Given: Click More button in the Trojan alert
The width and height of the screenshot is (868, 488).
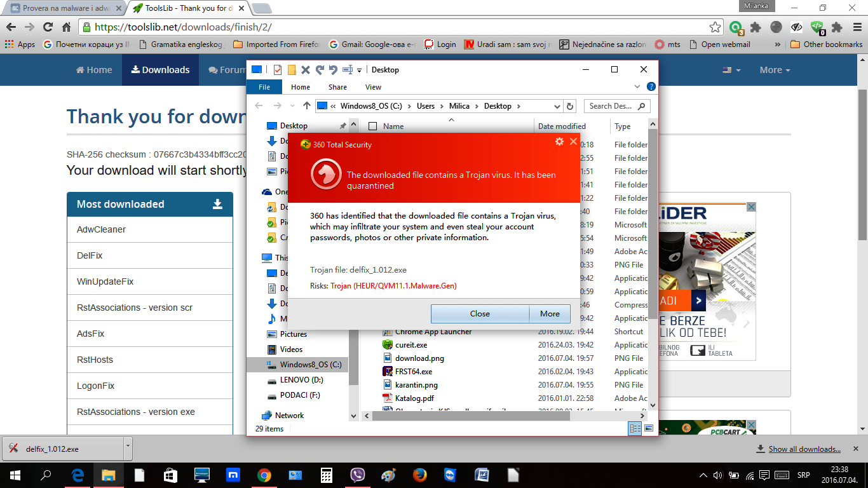Looking at the screenshot, I should click(550, 313).
